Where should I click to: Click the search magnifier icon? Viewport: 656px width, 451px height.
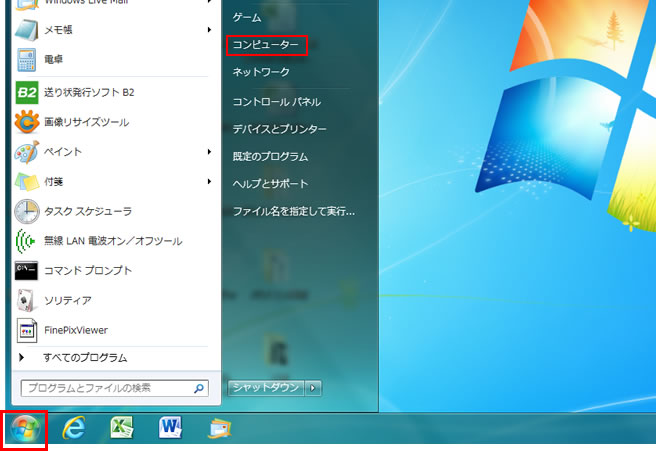[x=199, y=388]
